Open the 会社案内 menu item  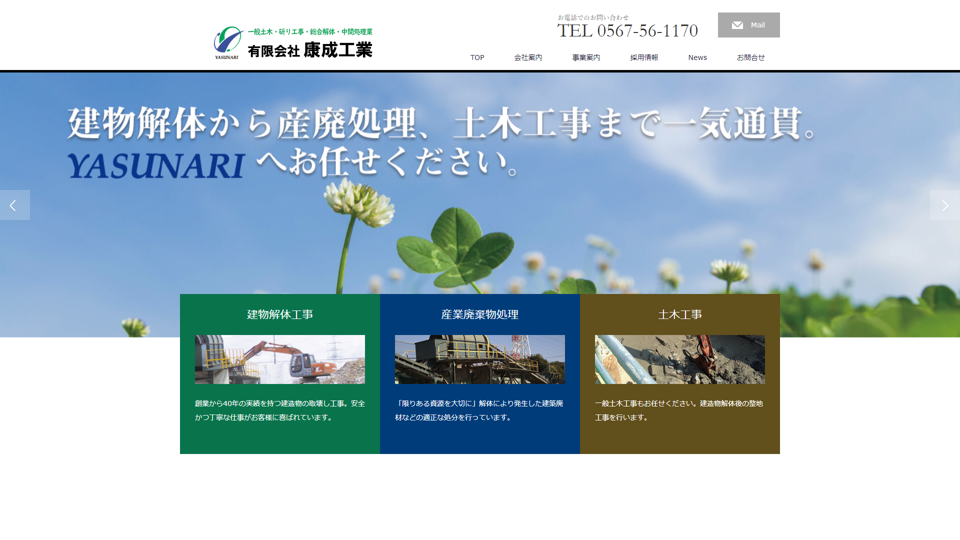click(528, 58)
